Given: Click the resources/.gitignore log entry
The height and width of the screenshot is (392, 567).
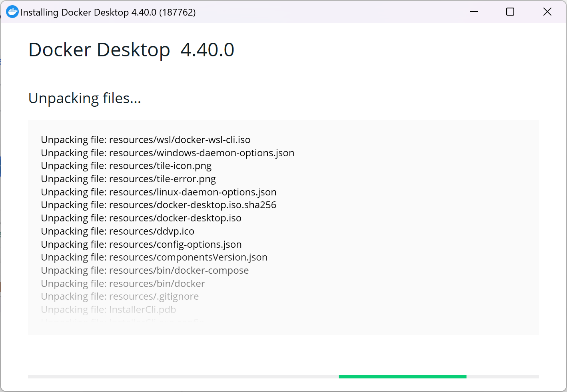Looking at the screenshot, I should click(120, 296).
